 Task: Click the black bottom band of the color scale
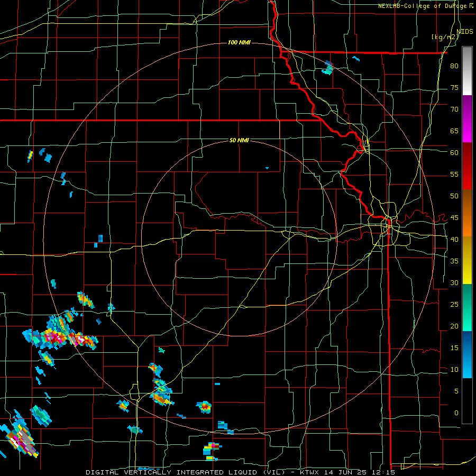point(467,401)
